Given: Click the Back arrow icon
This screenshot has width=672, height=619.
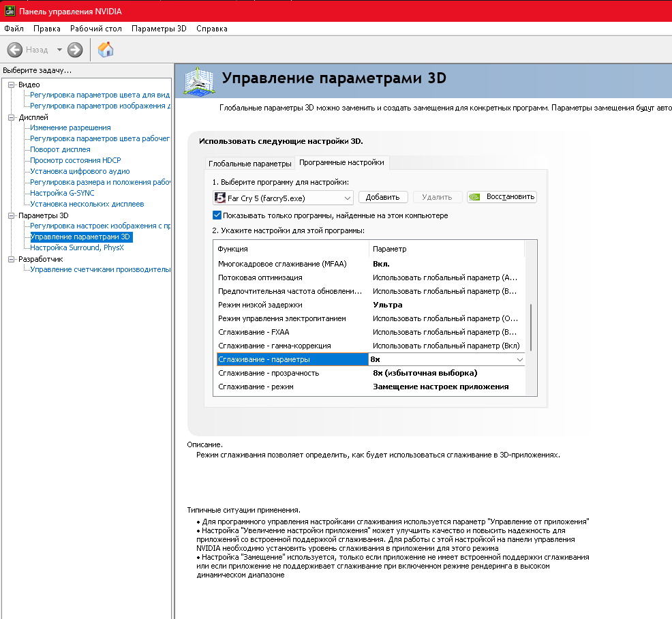Looking at the screenshot, I should pos(14,50).
